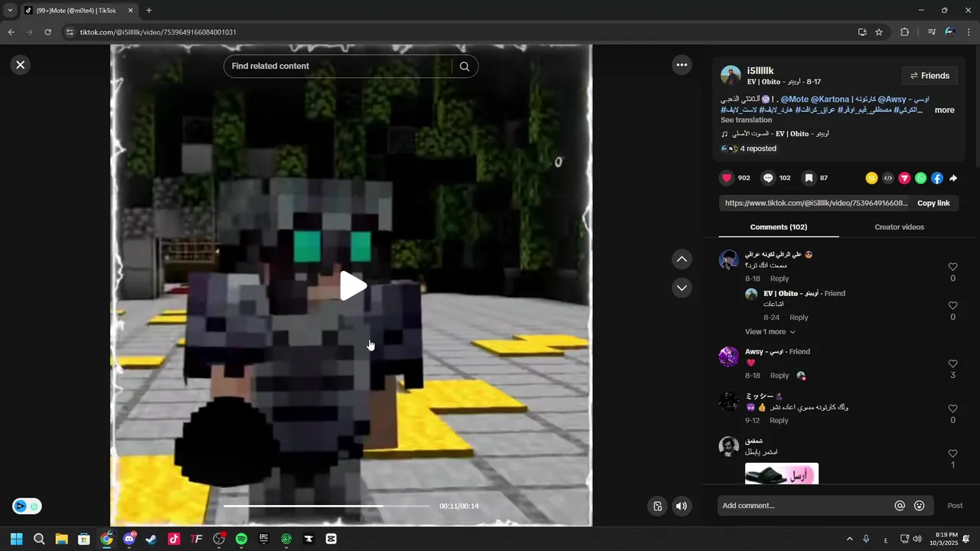
Task: Play the paused video
Action: (x=352, y=285)
